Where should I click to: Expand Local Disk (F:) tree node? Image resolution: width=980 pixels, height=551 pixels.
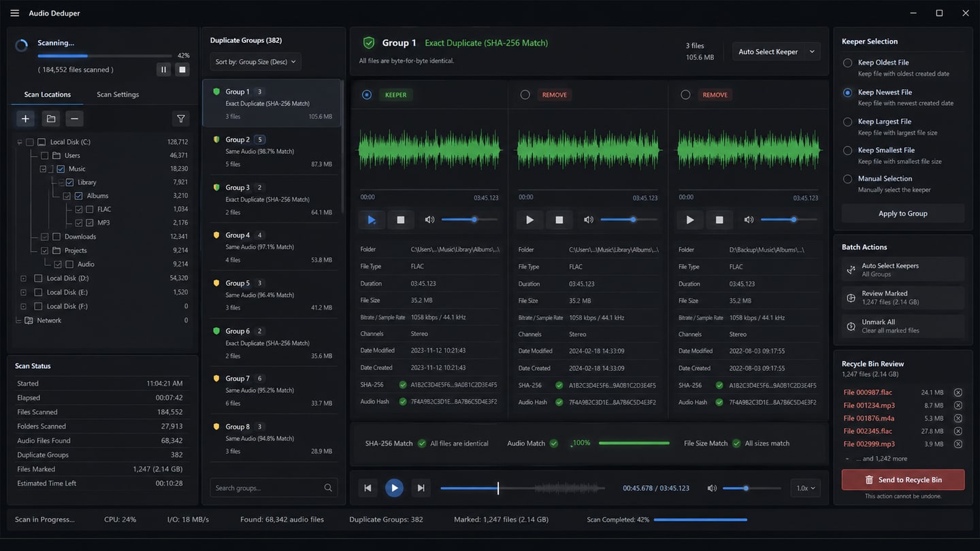(23, 307)
